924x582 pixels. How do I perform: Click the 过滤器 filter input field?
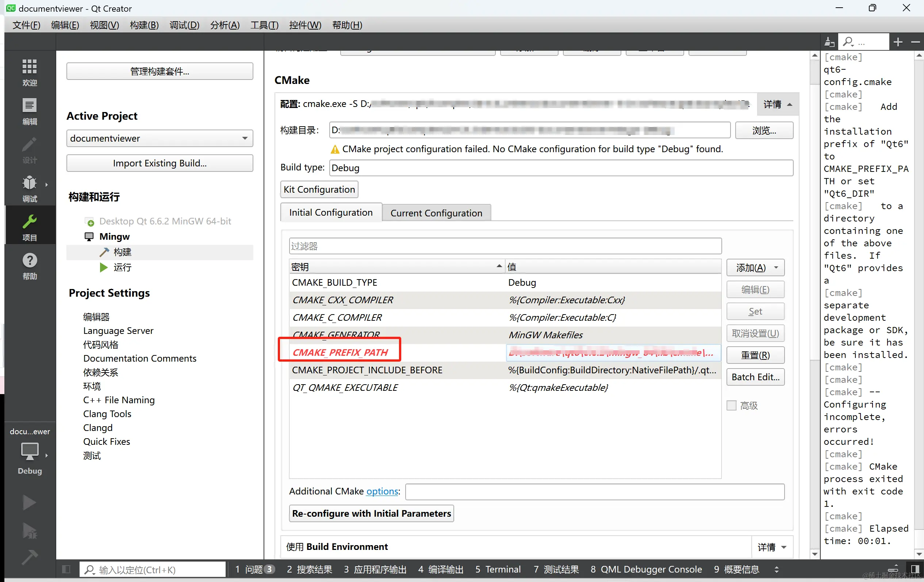coord(505,246)
